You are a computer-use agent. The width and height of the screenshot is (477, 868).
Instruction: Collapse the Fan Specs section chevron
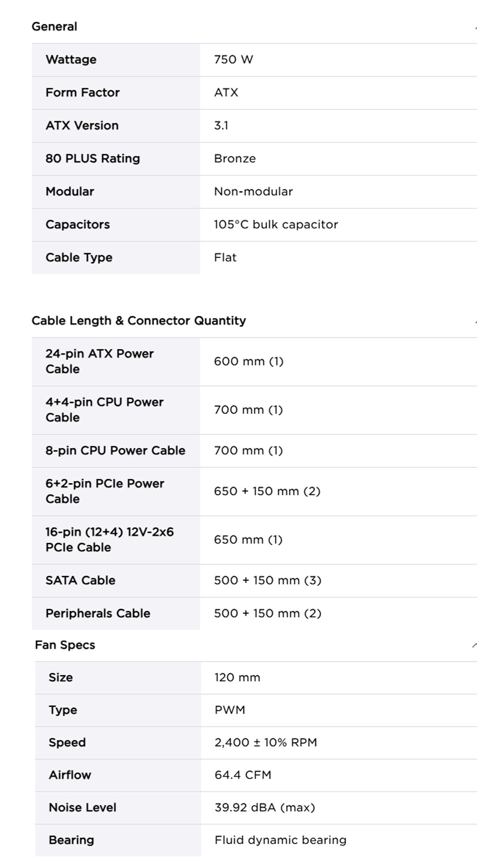point(474,645)
